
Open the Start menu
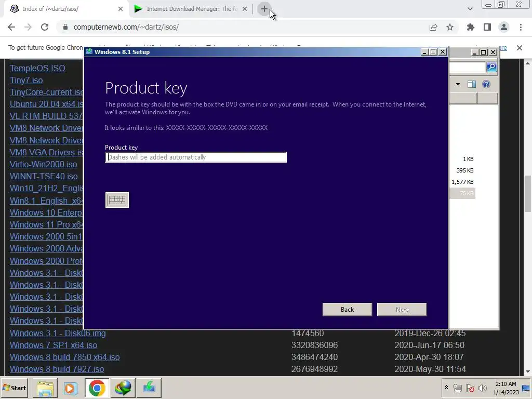(x=15, y=388)
